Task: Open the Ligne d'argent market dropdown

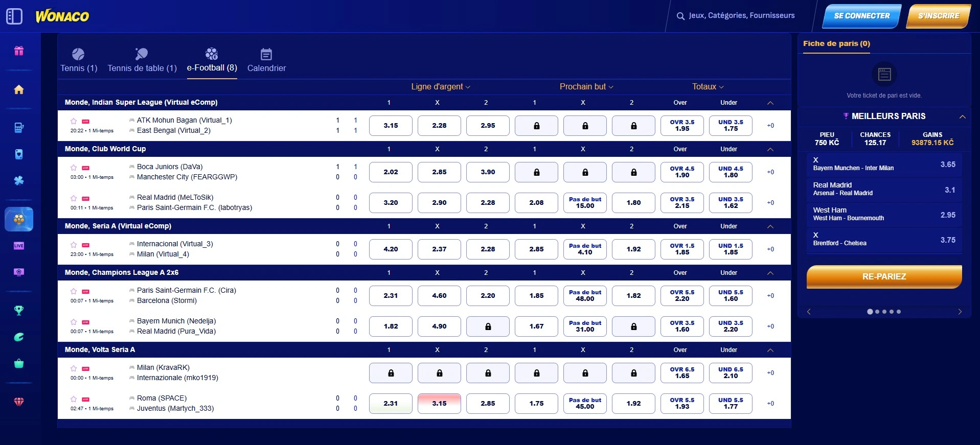Action: pos(441,87)
